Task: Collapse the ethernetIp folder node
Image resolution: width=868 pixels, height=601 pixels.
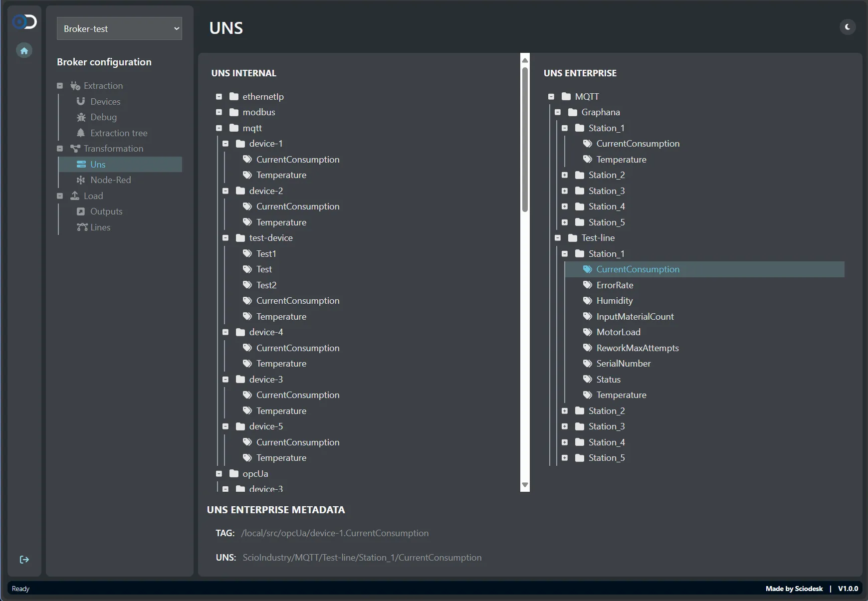Action: 219,97
